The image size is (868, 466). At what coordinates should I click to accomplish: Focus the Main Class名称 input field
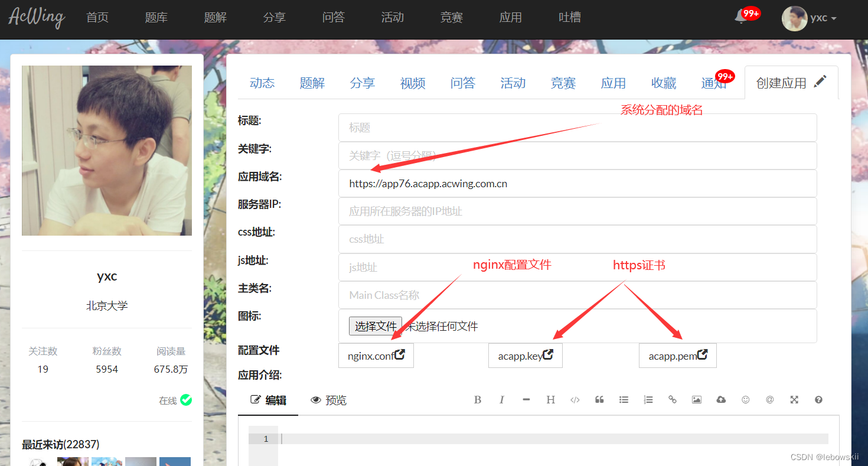(x=577, y=295)
